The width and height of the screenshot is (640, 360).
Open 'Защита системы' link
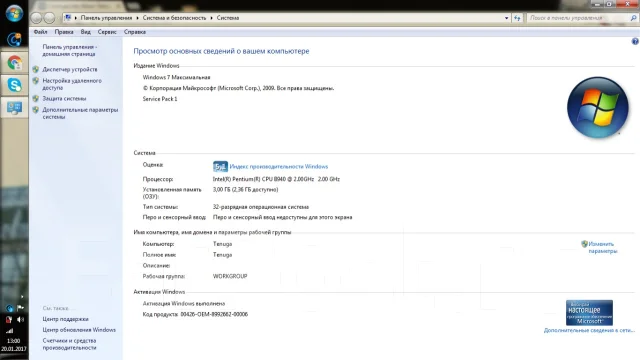[x=64, y=98]
